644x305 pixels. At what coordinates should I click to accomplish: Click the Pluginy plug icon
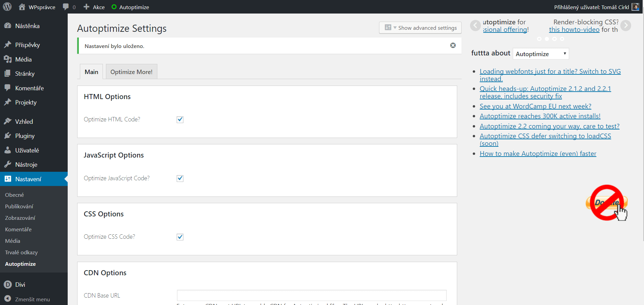pos(7,136)
